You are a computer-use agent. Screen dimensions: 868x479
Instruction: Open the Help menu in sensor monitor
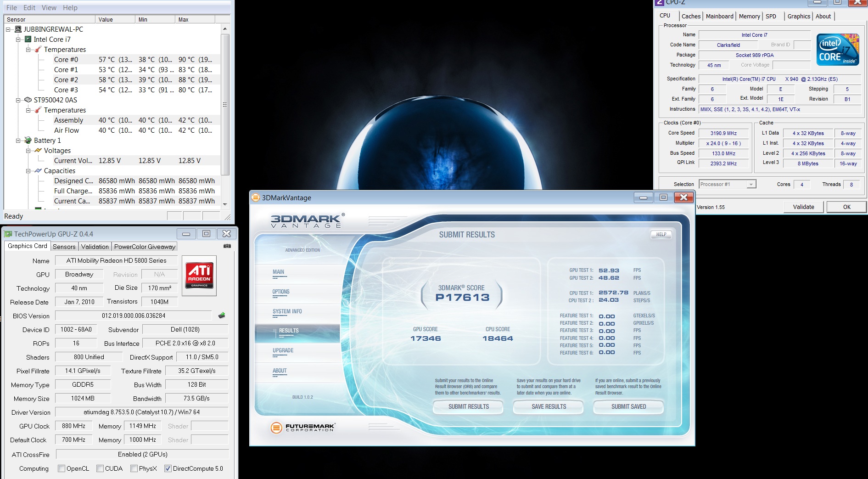(70, 8)
